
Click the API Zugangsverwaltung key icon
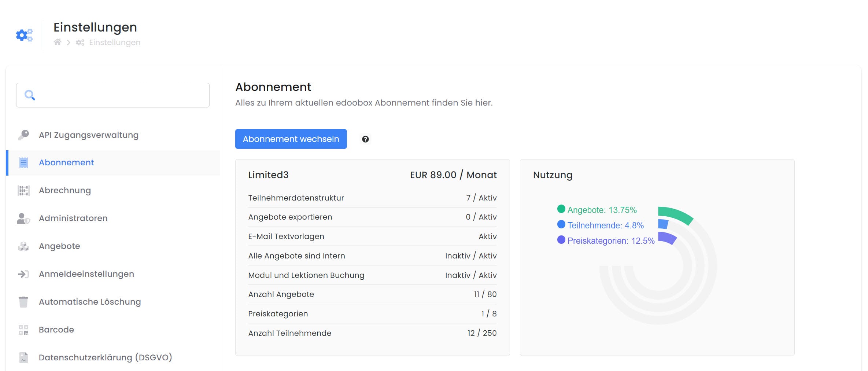click(23, 135)
